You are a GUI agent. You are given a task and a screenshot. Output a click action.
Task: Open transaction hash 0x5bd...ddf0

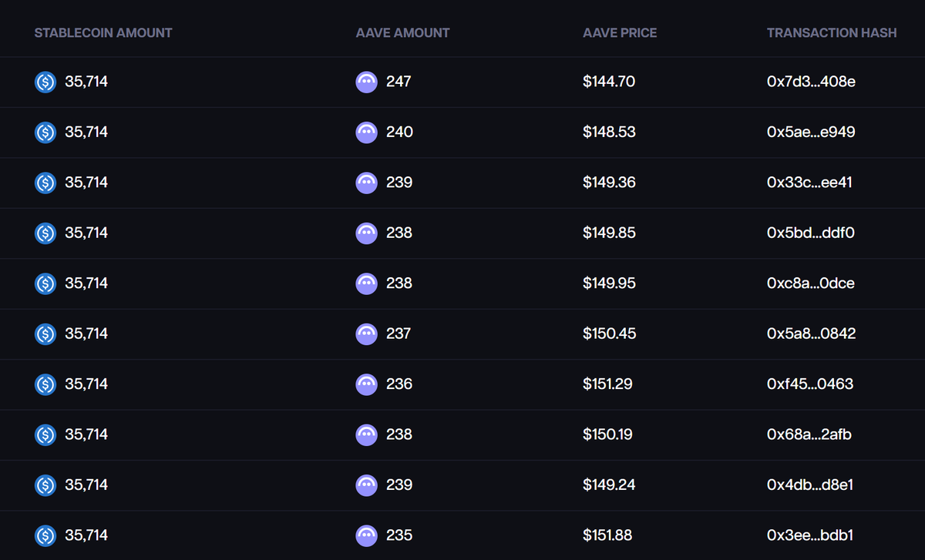(x=811, y=233)
